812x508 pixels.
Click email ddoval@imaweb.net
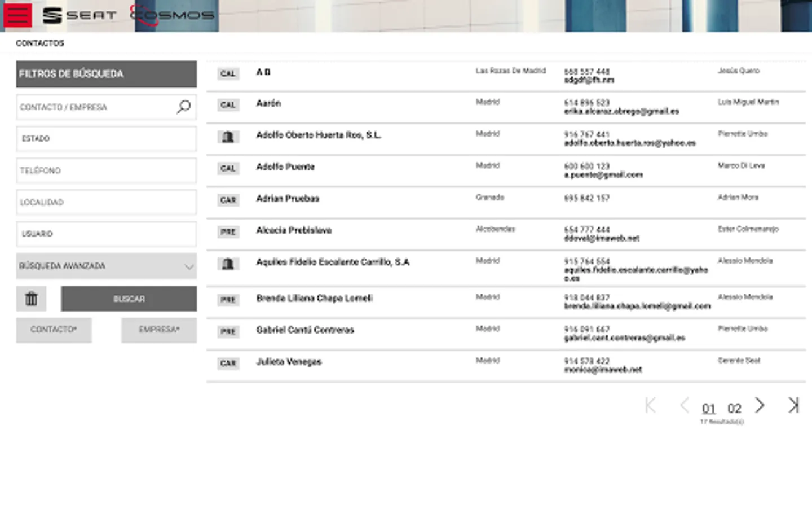click(602, 238)
